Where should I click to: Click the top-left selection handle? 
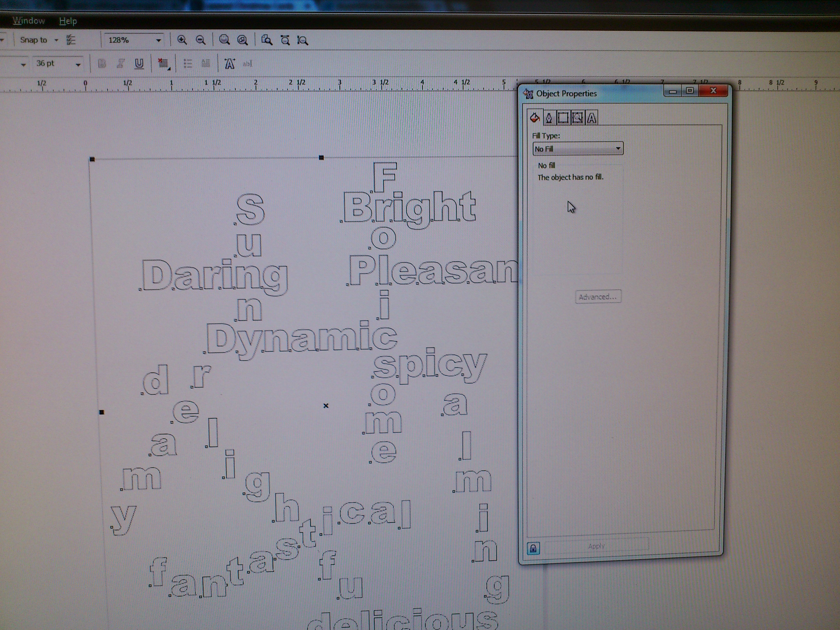pos(92,159)
